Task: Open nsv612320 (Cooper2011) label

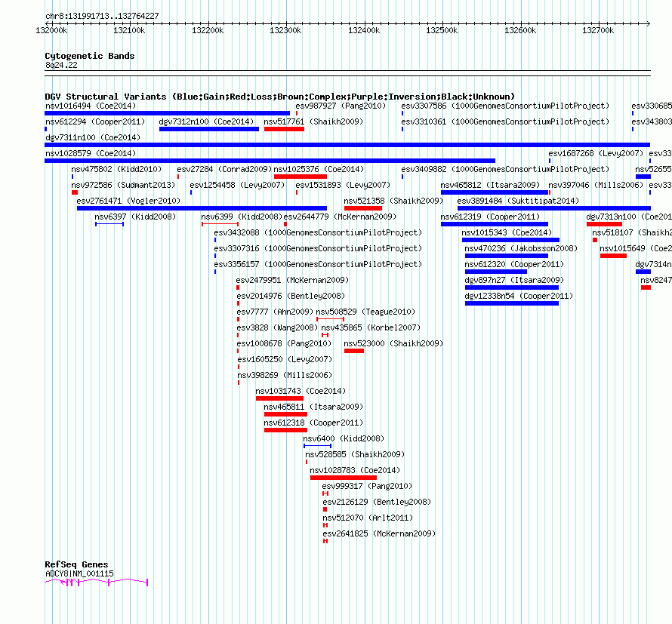Action: click(x=514, y=264)
